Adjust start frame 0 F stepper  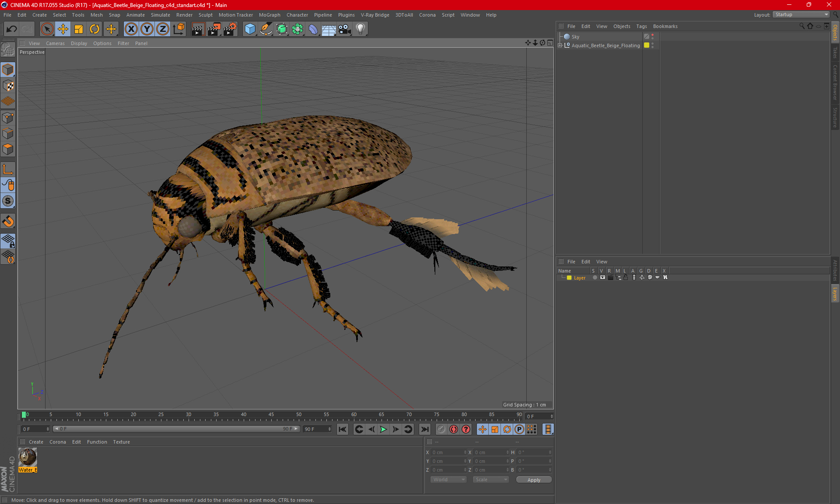point(48,429)
